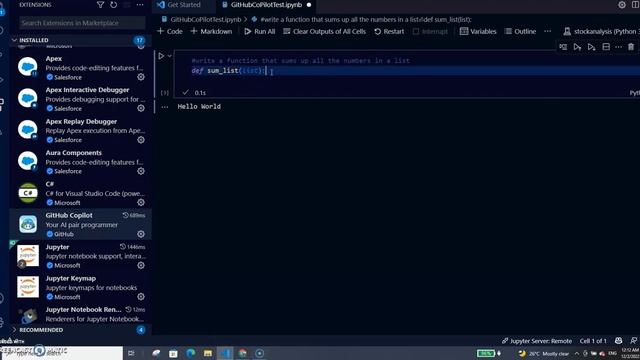
Task: Open Manage gear for Aura Components
Action: coord(141,171)
